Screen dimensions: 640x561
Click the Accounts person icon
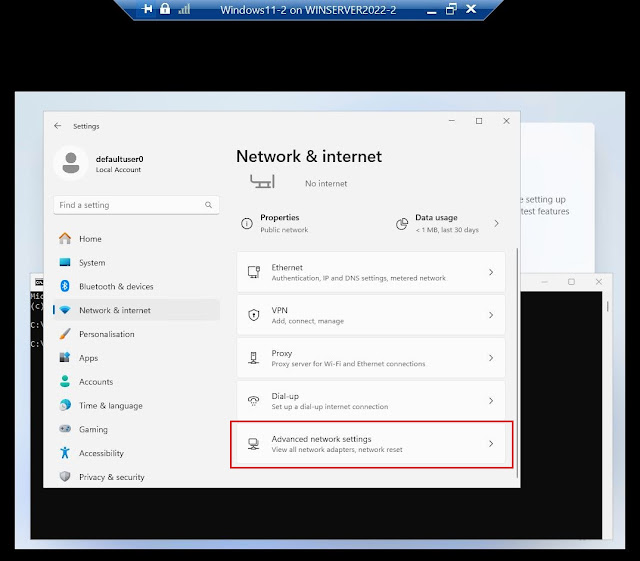click(x=65, y=381)
